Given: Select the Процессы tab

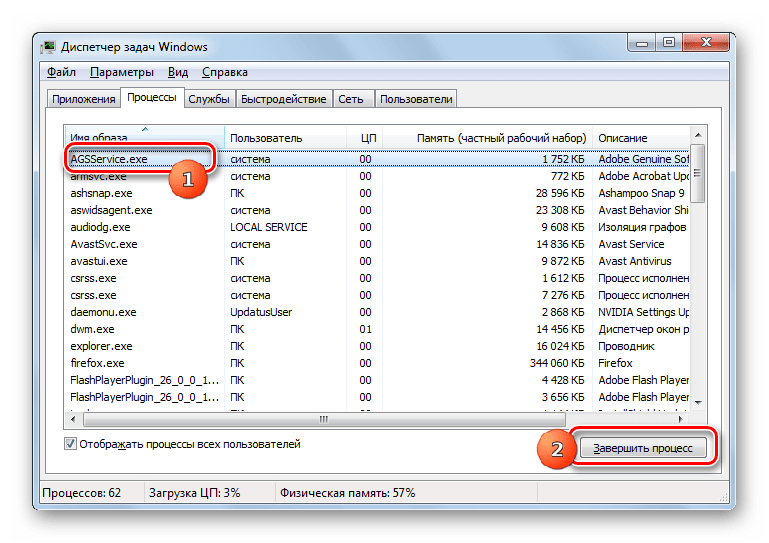Looking at the screenshot, I should click(152, 98).
